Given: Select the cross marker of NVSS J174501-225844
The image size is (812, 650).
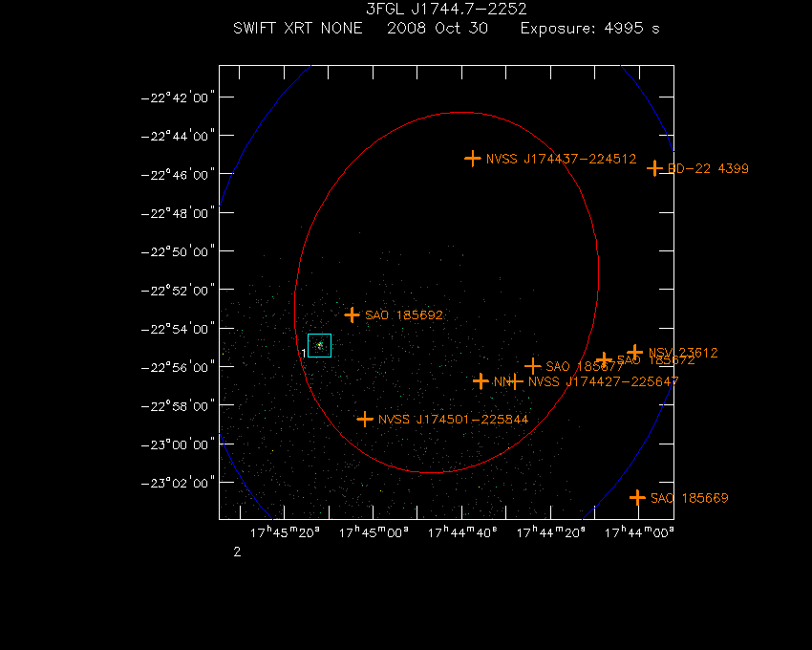Looking at the screenshot, I should [x=365, y=419].
